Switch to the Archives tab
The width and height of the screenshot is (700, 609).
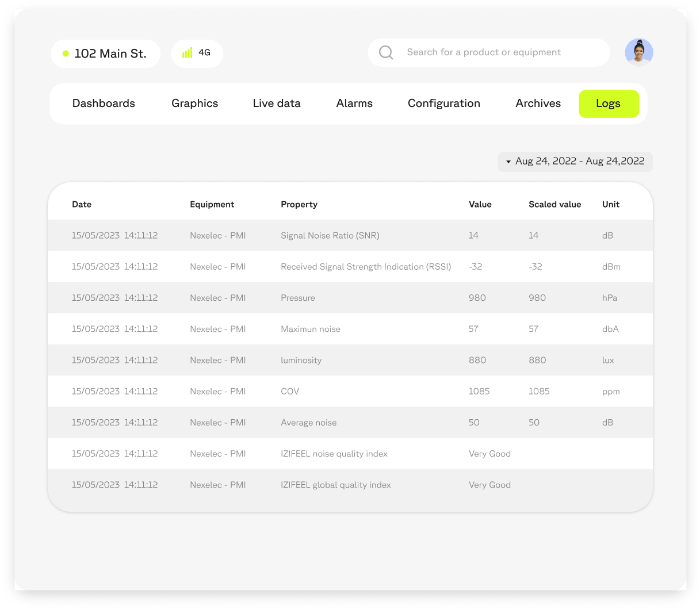click(538, 104)
